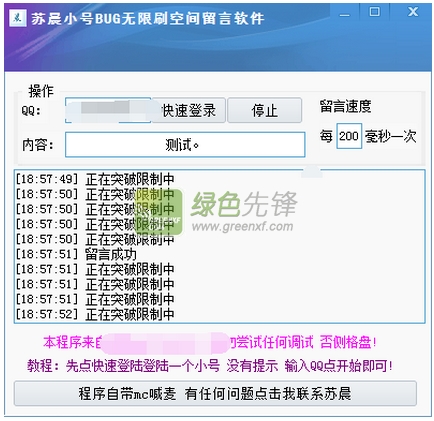Maximize the application window
This screenshot has height=421, width=434.
coord(374,12)
